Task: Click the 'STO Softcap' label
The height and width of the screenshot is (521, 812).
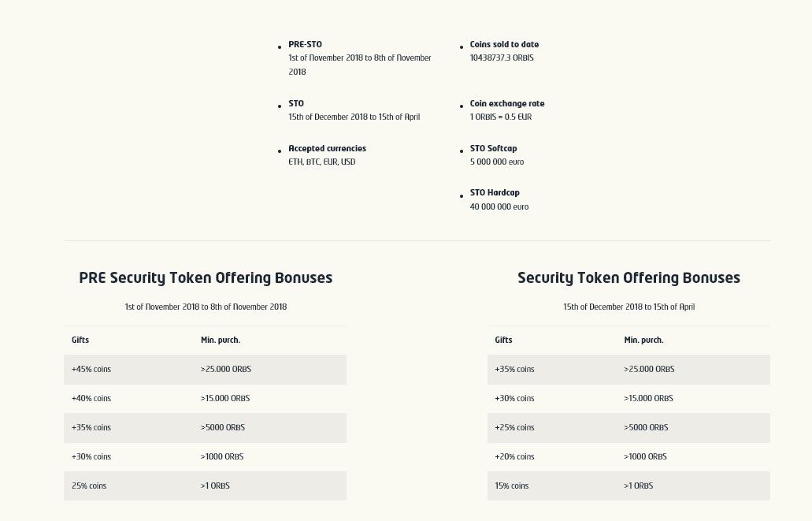Action: pos(493,148)
